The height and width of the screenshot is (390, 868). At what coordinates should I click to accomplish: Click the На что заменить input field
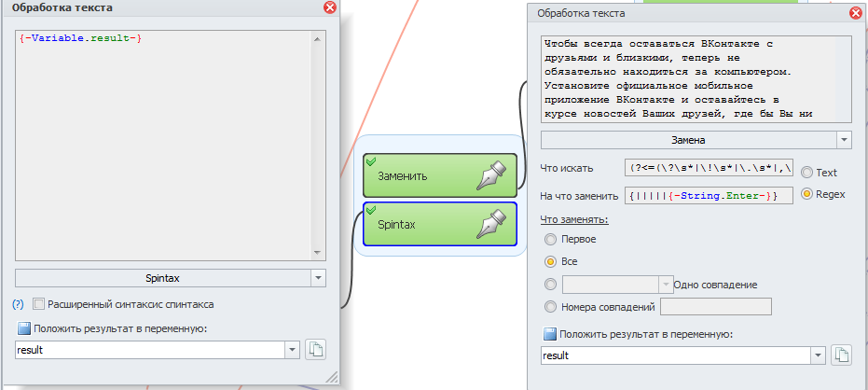[709, 196]
